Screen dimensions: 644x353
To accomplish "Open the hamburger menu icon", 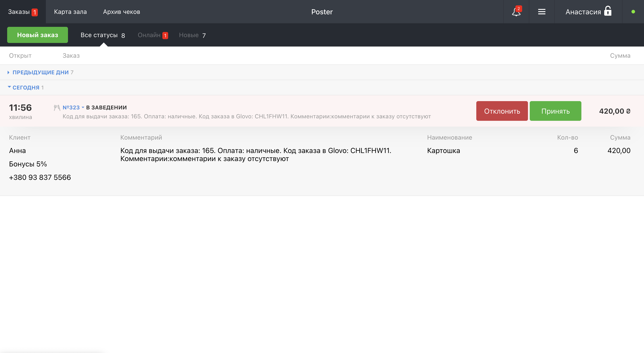I will coord(542,12).
